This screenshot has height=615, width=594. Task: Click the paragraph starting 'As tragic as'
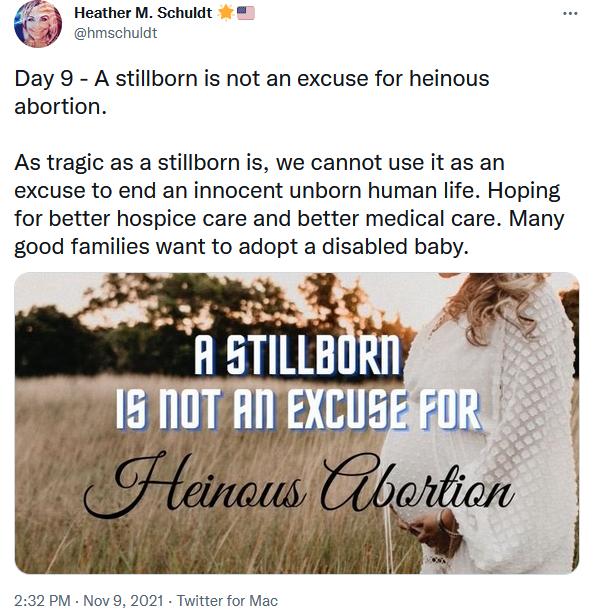click(x=289, y=204)
